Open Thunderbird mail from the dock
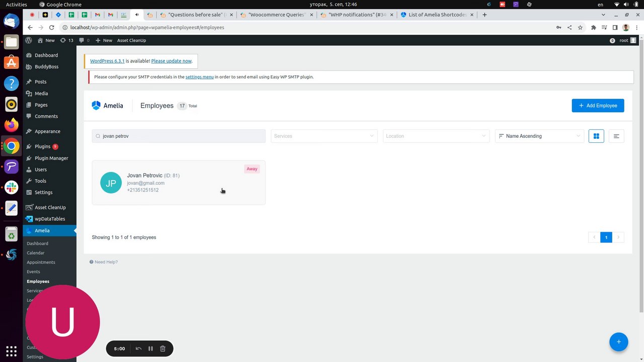This screenshot has height=362, width=644. (11, 21)
